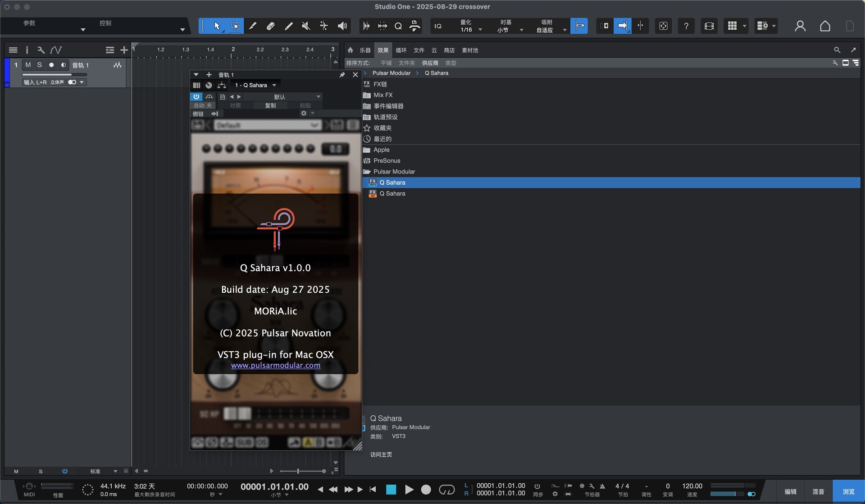Click the Stop transport button

391,490
